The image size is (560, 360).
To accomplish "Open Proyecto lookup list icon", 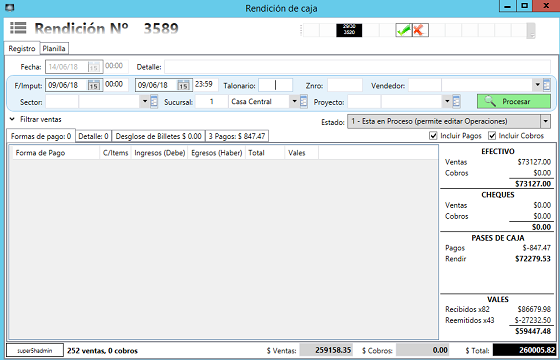I will tap(456, 101).
